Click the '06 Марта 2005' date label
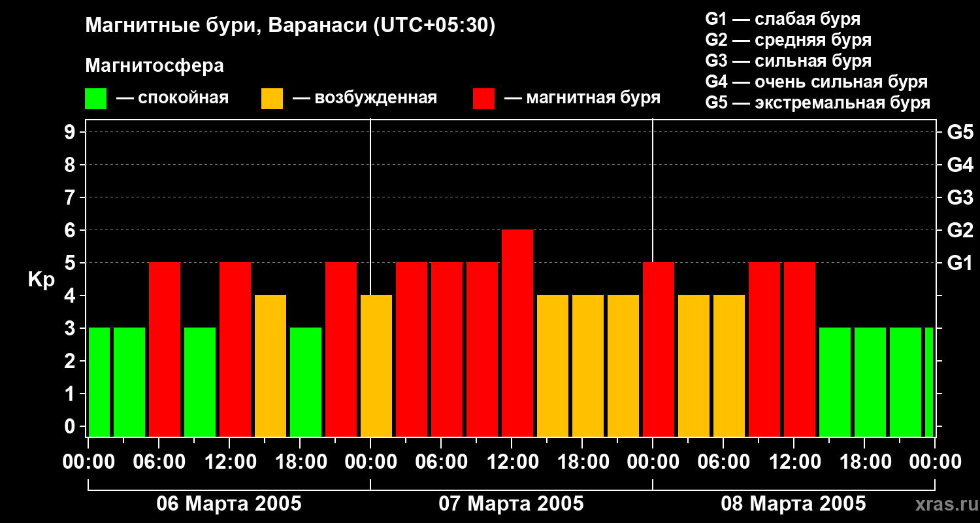Screen dimensions: 980x523 [x=229, y=504]
